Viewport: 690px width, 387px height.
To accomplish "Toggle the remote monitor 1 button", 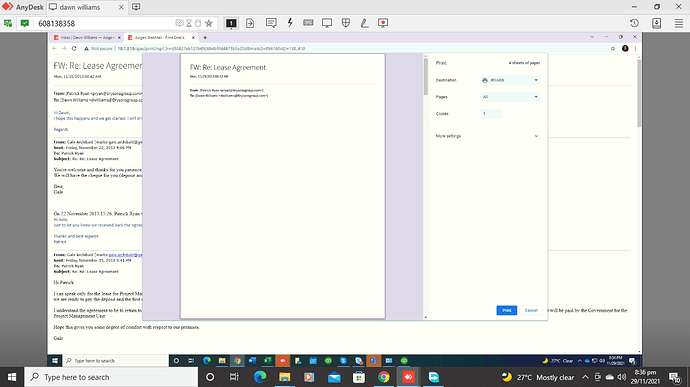I will 231,23.
